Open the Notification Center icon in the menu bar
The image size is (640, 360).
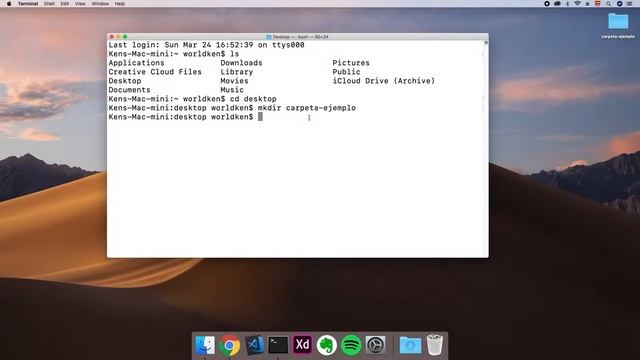point(629,4)
